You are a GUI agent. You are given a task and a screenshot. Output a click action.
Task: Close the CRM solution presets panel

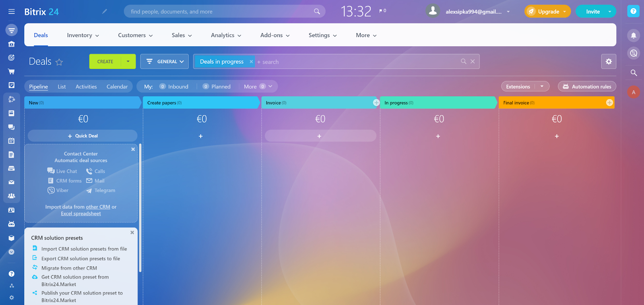[132, 232]
